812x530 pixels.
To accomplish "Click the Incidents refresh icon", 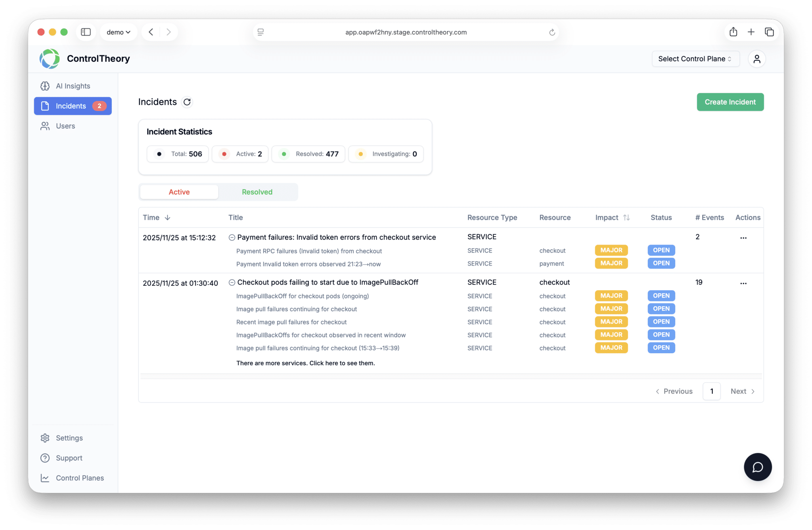I will click(x=187, y=102).
